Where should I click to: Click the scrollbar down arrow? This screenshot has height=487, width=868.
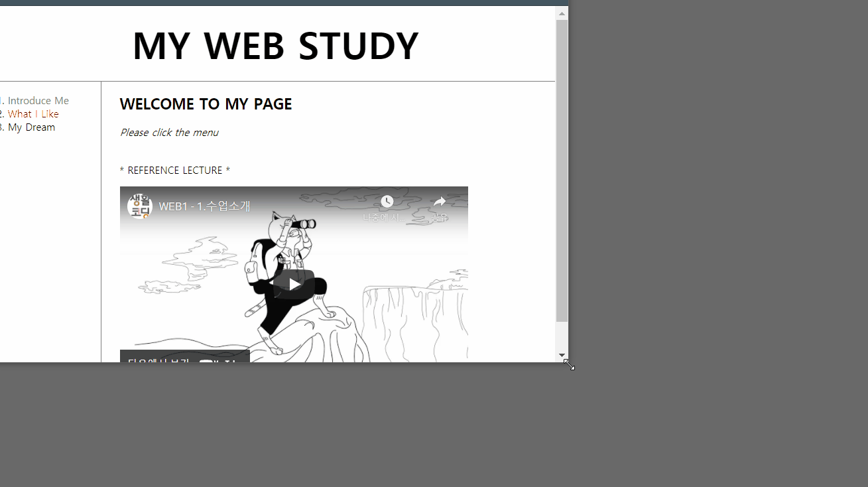[x=562, y=356]
